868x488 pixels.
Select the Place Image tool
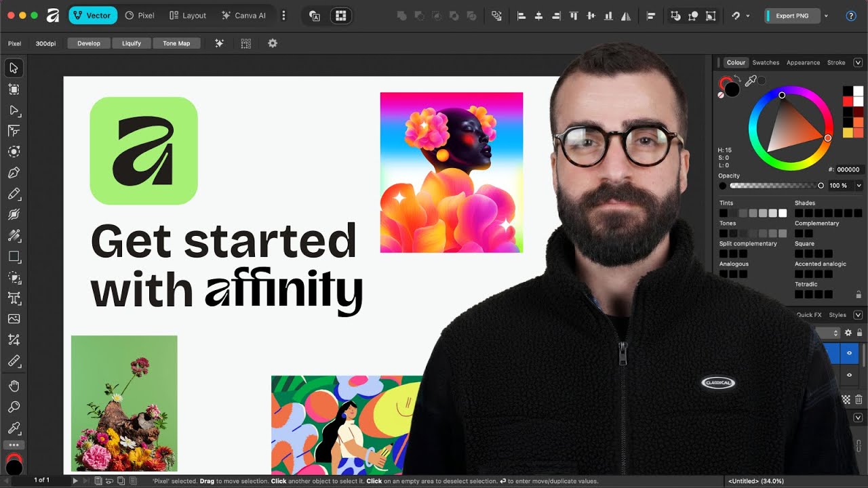coord(14,319)
